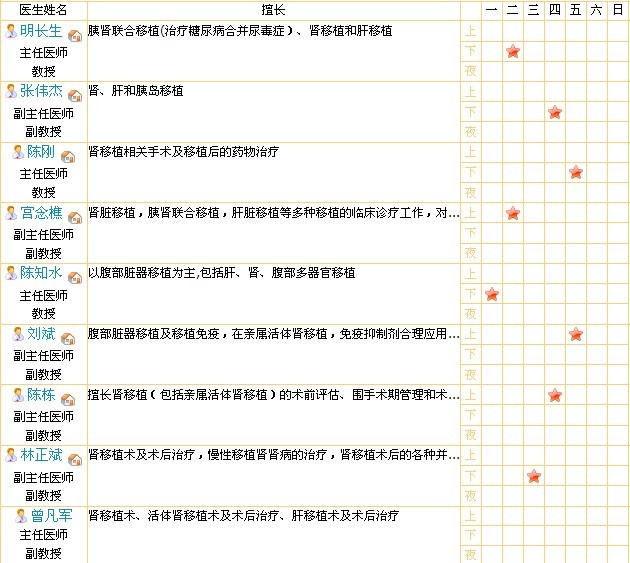The width and height of the screenshot is (630, 563).
Task: Open doctor 林正斌's profile link
Action: tap(41, 455)
